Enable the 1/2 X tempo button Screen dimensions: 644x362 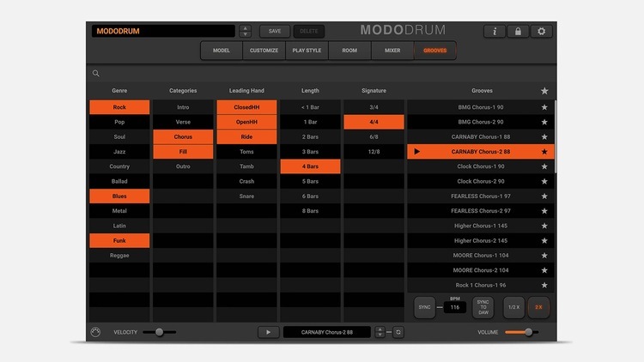point(513,306)
